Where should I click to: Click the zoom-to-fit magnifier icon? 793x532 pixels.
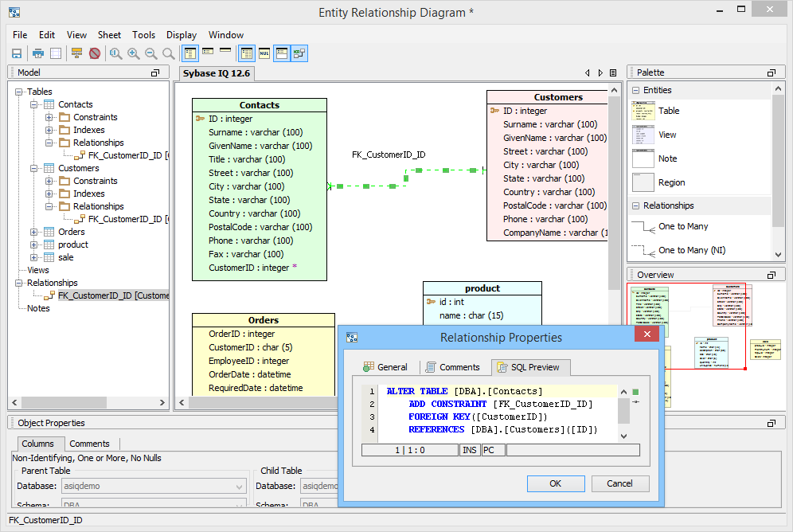115,53
